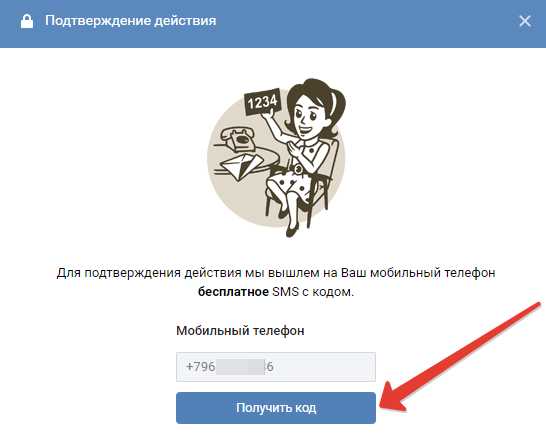Click the 1234 code sign in the illustration
Screen dimensions: 546x443
(x=263, y=102)
